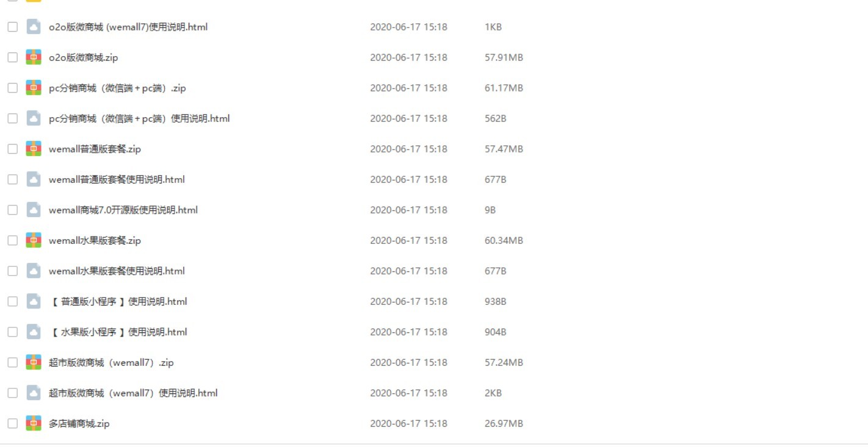Open wemall普通版套餐使用说明.html file name
868x447 pixels.
(117, 179)
